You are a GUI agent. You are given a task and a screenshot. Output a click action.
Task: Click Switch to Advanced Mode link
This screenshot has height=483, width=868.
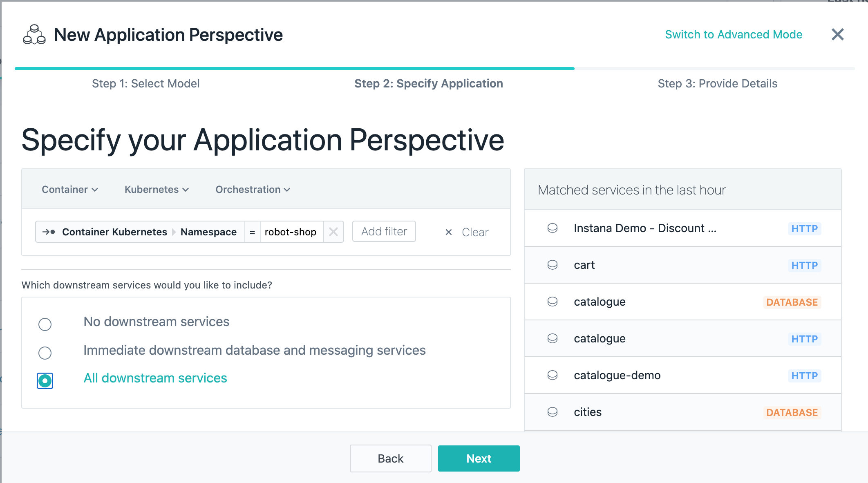pos(734,35)
